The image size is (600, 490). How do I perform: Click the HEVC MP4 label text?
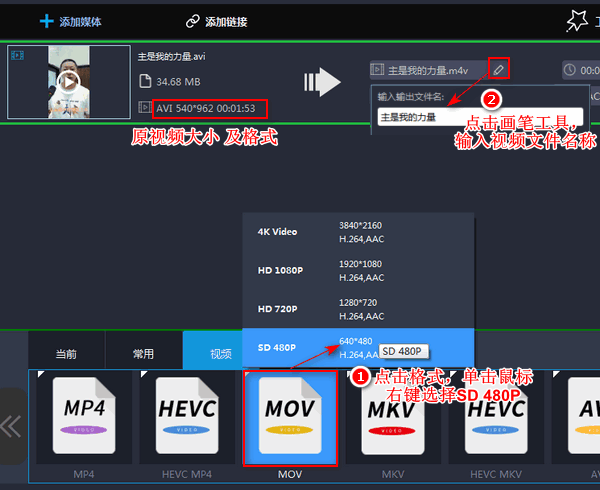(187, 475)
